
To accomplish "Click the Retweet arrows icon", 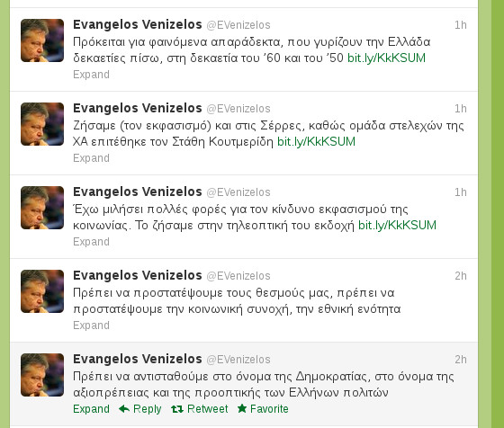I will [x=177, y=409].
